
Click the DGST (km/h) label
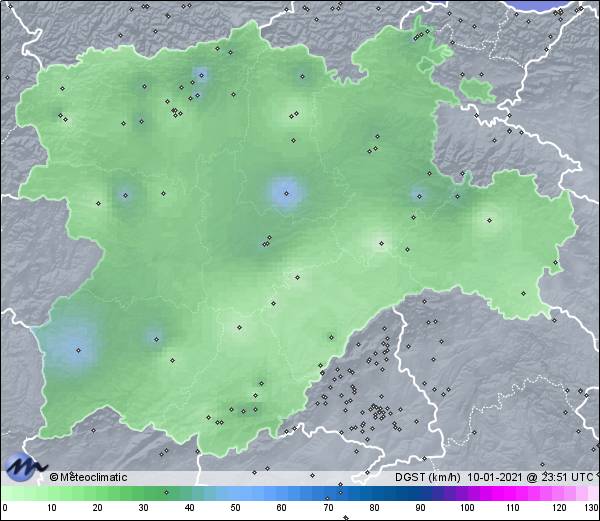click(428, 477)
